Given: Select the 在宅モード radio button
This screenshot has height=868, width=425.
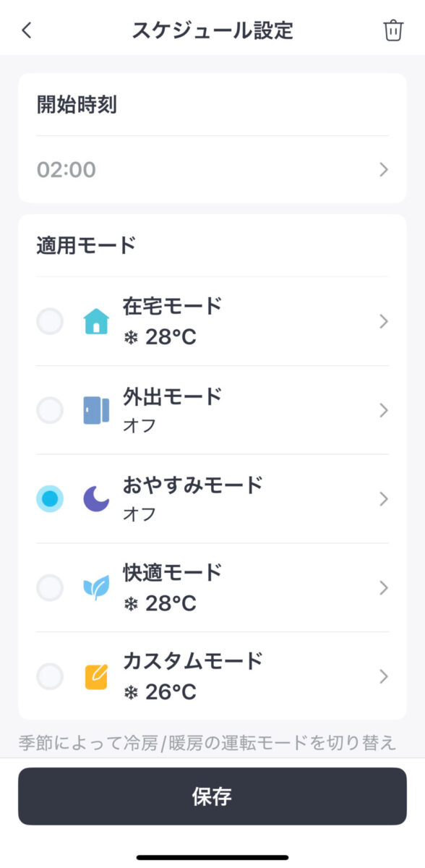Looking at the screenshot, I should coord(50,321).
